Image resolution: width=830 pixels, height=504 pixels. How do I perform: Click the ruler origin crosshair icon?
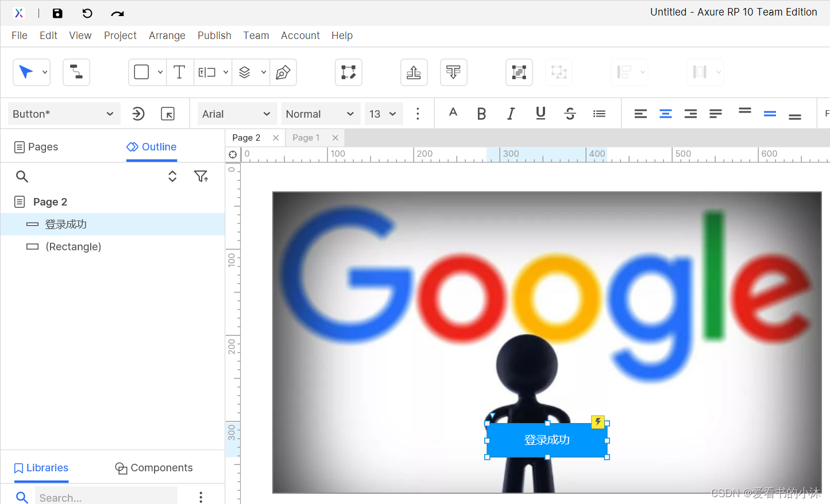tap(233, 154)
